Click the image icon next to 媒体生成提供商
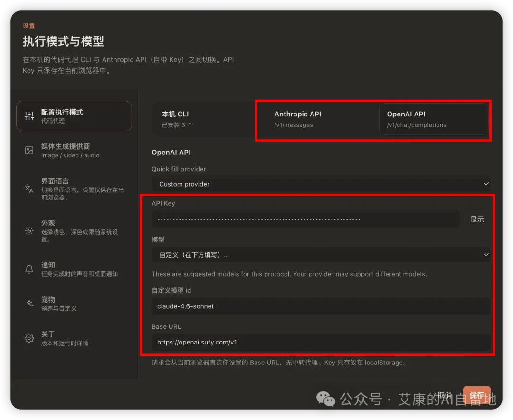Screen dimensions: 513x420 point(29,150)
